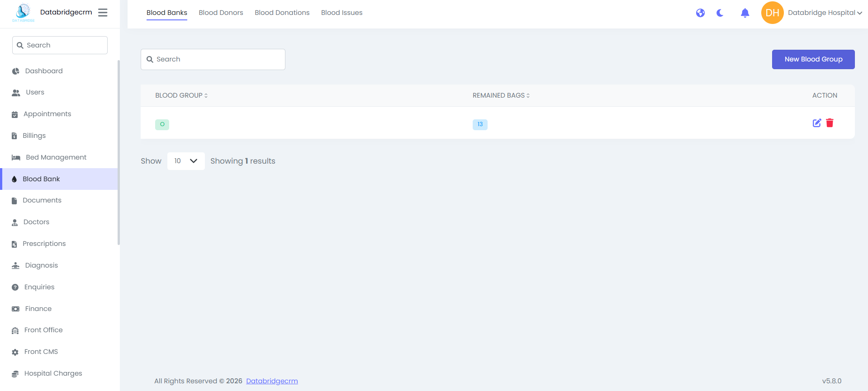The image size is (868, 391).
Task: Click the Blood Bank droplet icon
Action: pos(14,179)
